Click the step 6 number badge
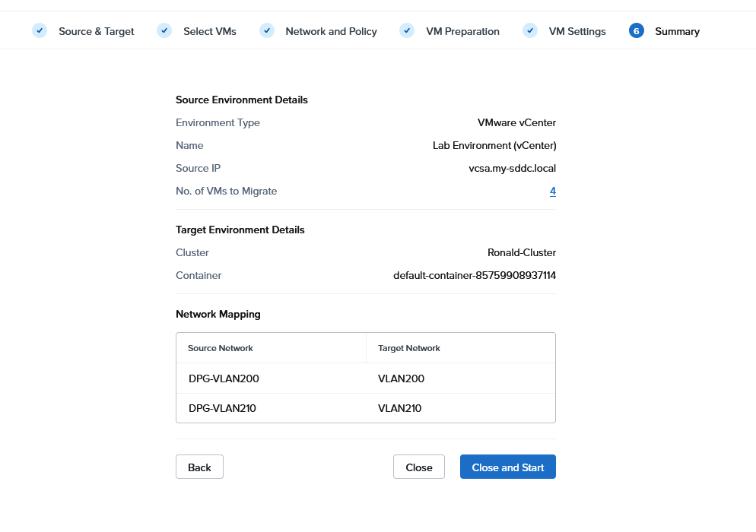Image resolution: width=756 pixels, height=532 pixels. [x=637, y=30]
